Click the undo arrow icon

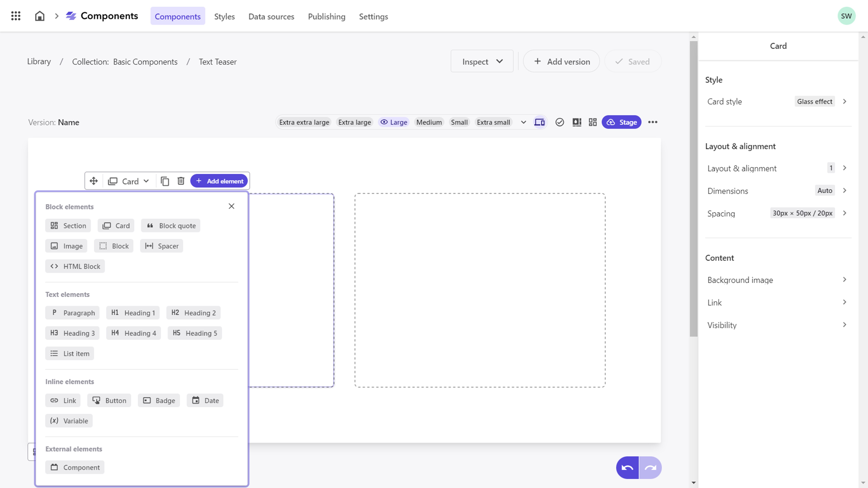pos(627,467)
